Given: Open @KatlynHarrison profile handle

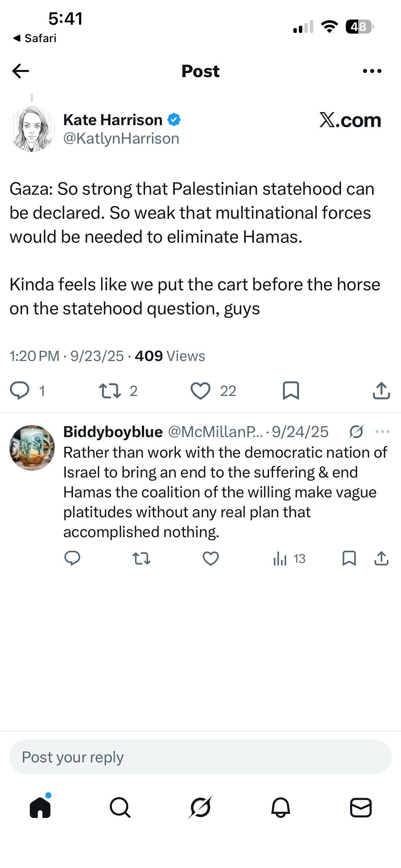Looking at the screenshot, I should pos(121,138).
